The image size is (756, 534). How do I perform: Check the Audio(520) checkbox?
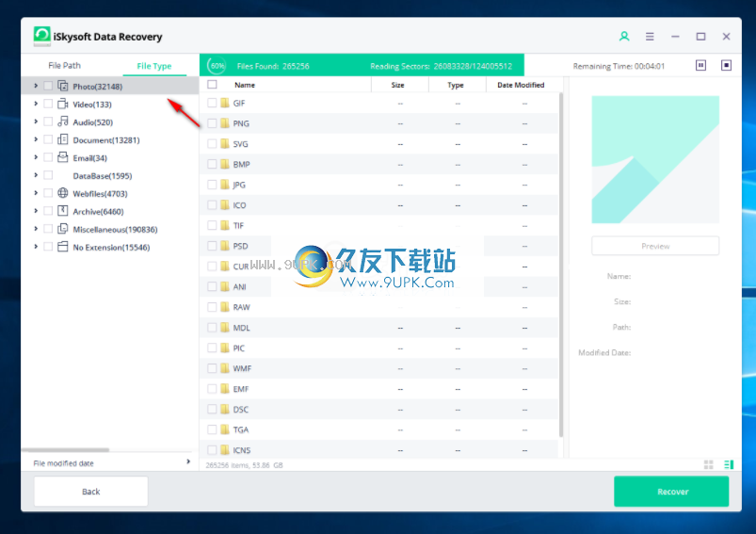coord(48,121)
